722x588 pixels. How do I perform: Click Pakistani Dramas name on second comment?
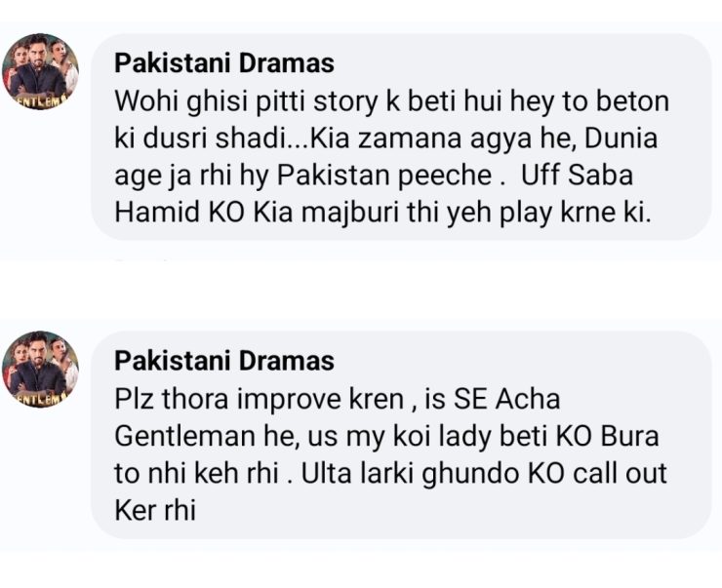(x=224, y=361)
